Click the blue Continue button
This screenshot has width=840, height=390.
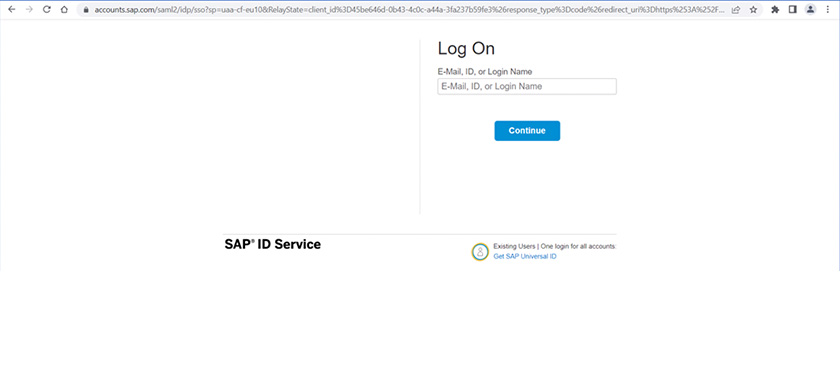tap(527, 131)
